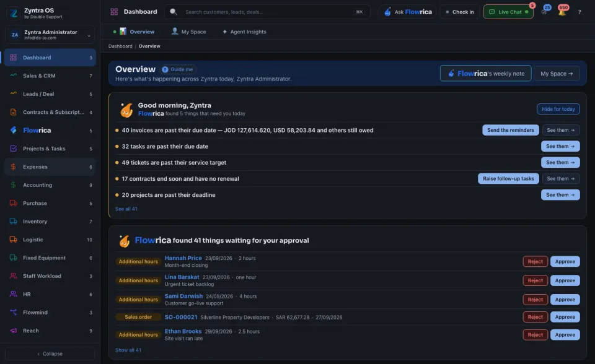The width and height of the screenshot is (595, 364).
Task: Click the Dashboard breadcrumb link
Action: 120,46
